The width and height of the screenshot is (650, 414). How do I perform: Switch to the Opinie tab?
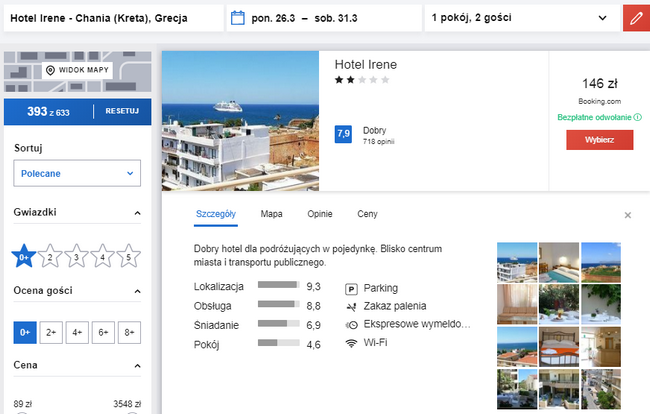pos(320,214)
